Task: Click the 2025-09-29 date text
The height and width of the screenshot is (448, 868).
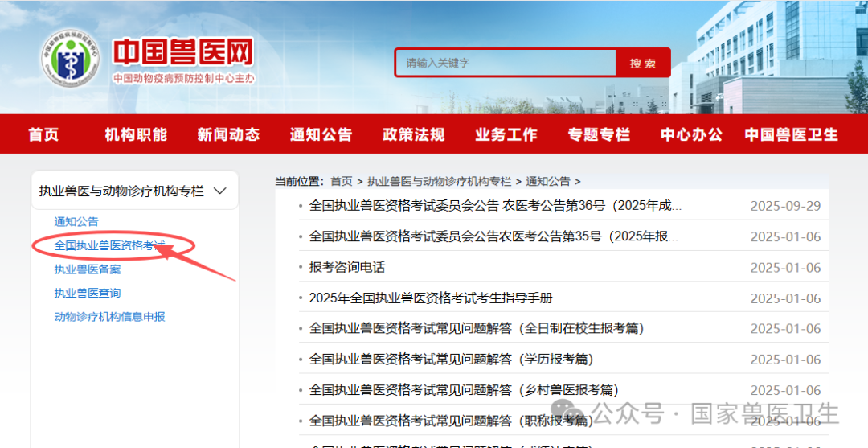Action: pos(785,206)
